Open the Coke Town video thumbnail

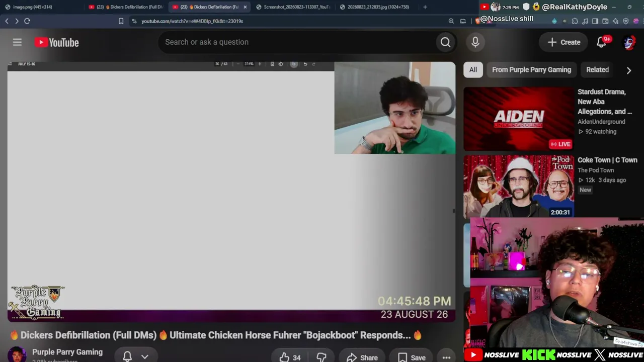[x=518, y=187]
